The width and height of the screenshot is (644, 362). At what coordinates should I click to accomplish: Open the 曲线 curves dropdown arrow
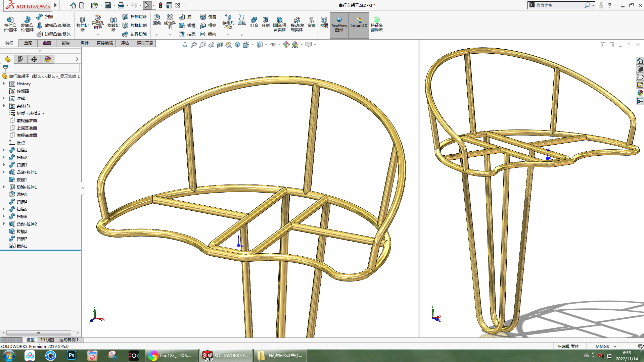pos(241,35)
